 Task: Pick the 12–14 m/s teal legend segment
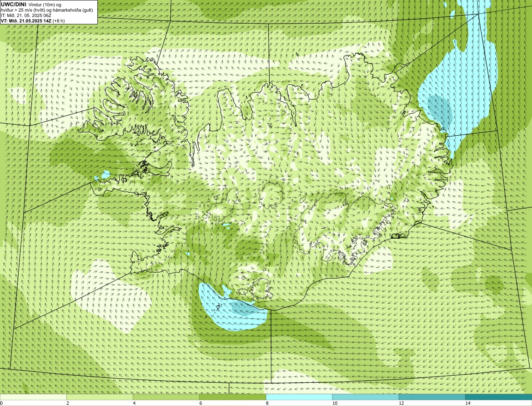[432, 397]
